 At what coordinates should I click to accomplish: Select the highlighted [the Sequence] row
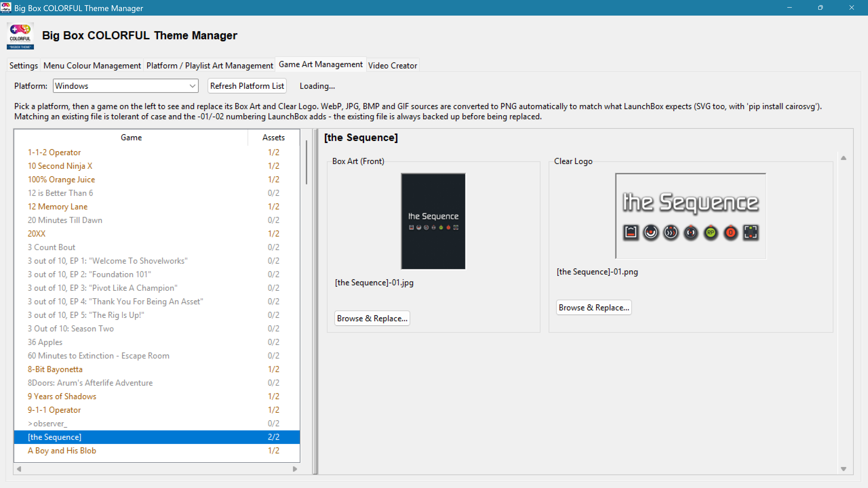pos(157,437)
